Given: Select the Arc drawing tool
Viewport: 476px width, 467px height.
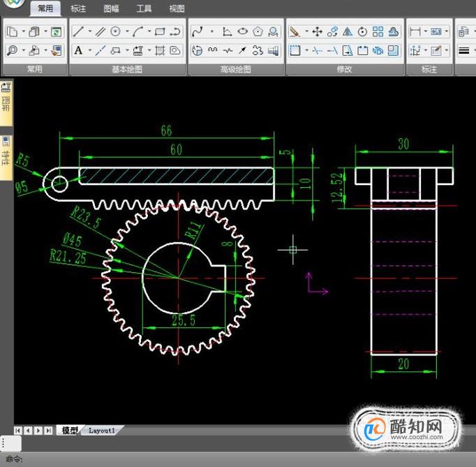Looking at the screenshot, I should (x=137, y=31).
